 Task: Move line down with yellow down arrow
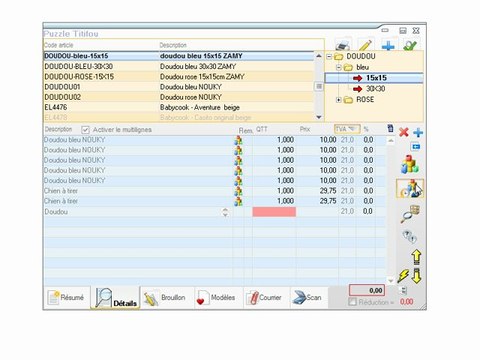[x=416, y=276]
